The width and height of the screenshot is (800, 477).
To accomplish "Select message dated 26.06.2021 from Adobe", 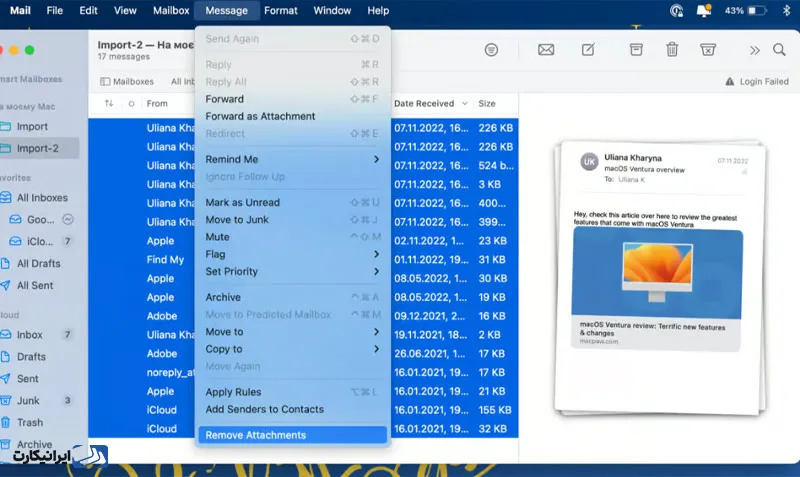I will click(303, 354).
